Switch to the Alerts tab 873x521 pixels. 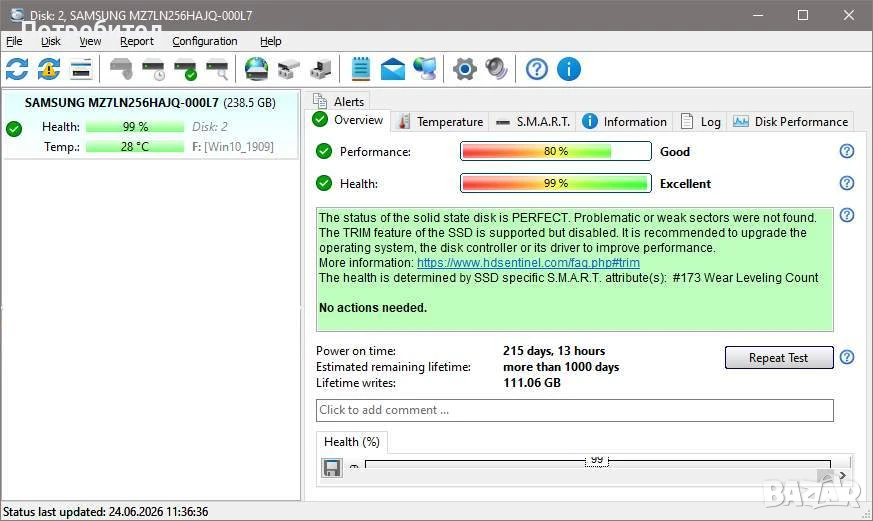click(x=338, y=101)
